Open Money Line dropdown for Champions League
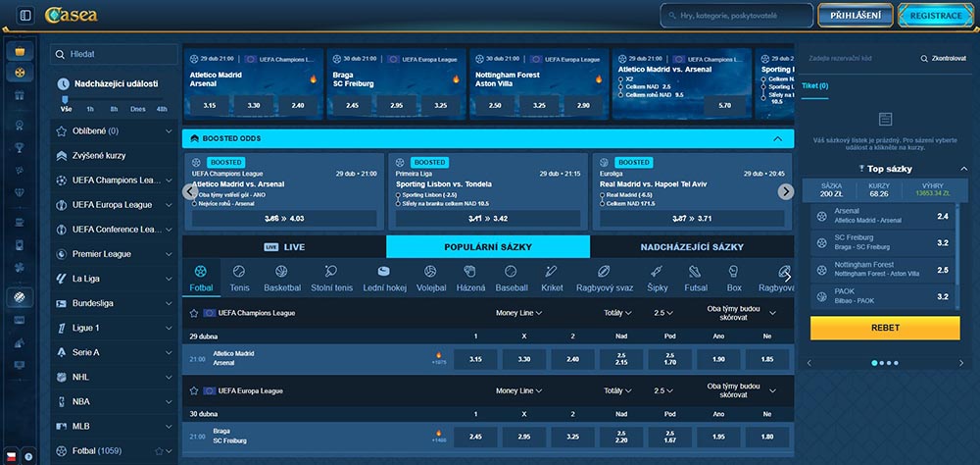The width and height of the screenshot is (980, 465). [518, 313]
